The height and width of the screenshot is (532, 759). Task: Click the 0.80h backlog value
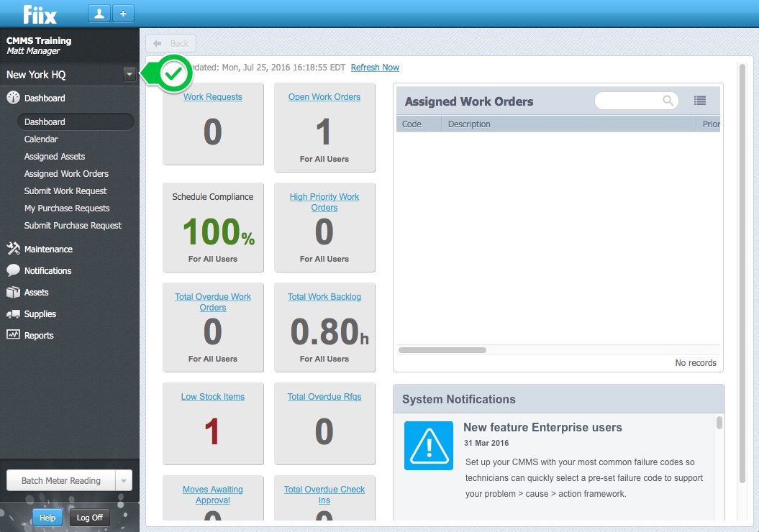(x=329, y=331)
